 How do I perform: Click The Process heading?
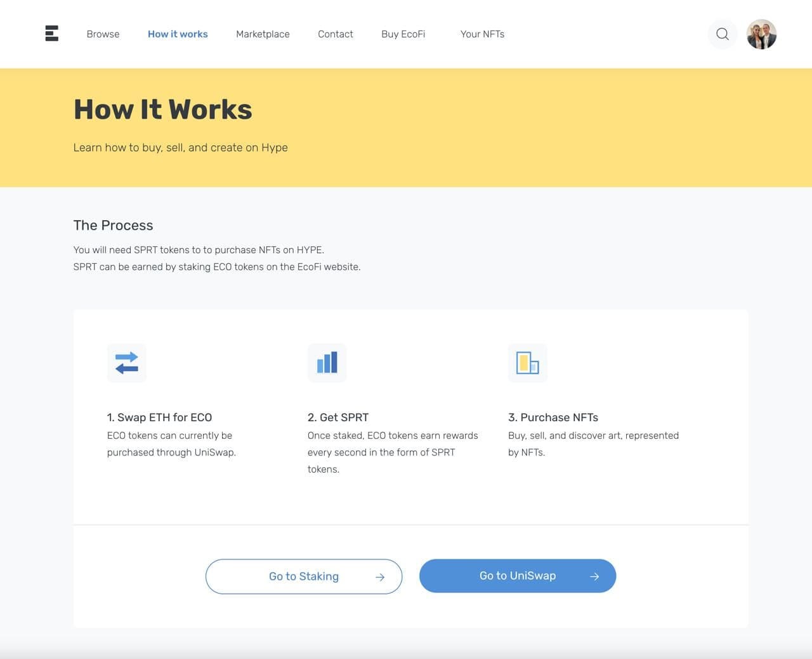(114, 225)
